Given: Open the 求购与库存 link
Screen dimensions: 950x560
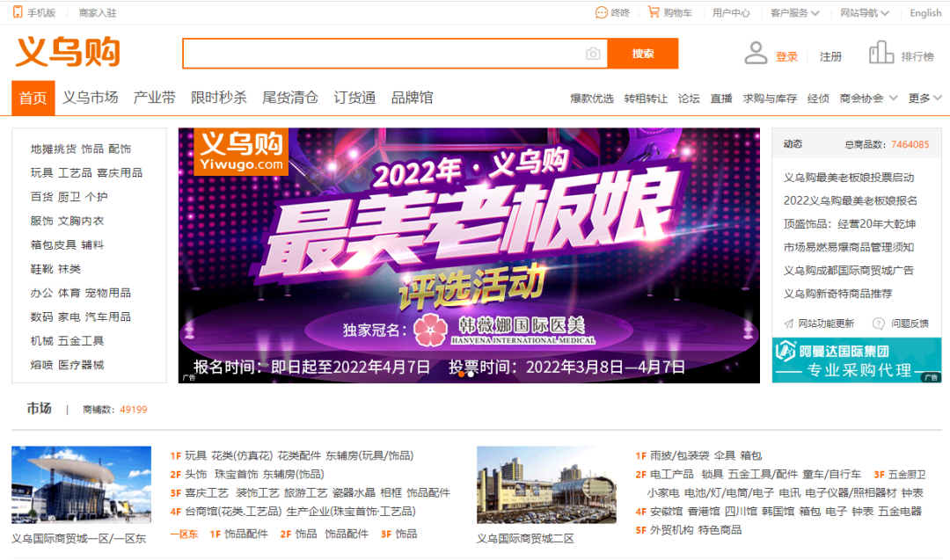Looking at the screenshot, I should (x=770, y=98).
